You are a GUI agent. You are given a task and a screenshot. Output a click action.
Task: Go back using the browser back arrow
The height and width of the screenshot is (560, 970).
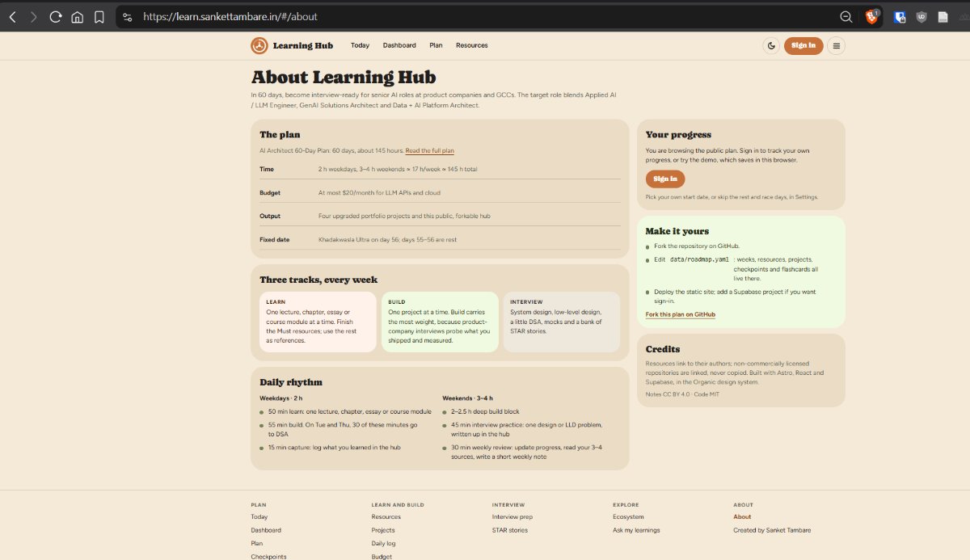12,16
